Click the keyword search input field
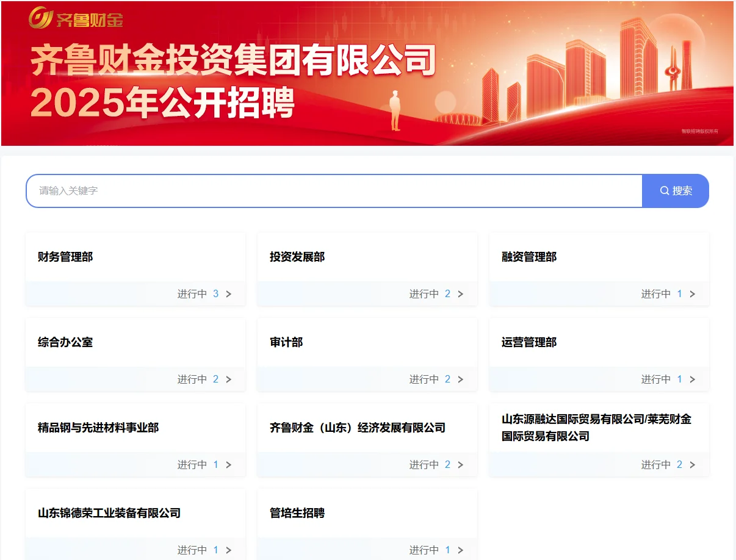The width and height of the screenshot is (736, 560). click(334, 191)
